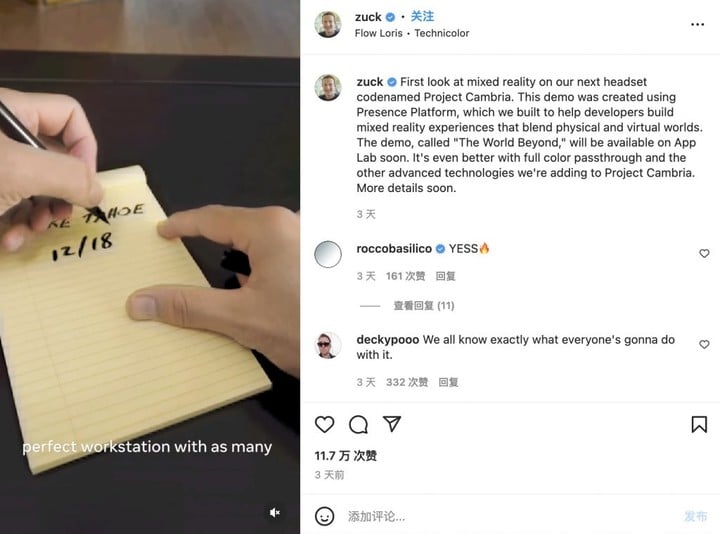
Task: Open roccobasilico's profile avatar
Action: [328, 254]
